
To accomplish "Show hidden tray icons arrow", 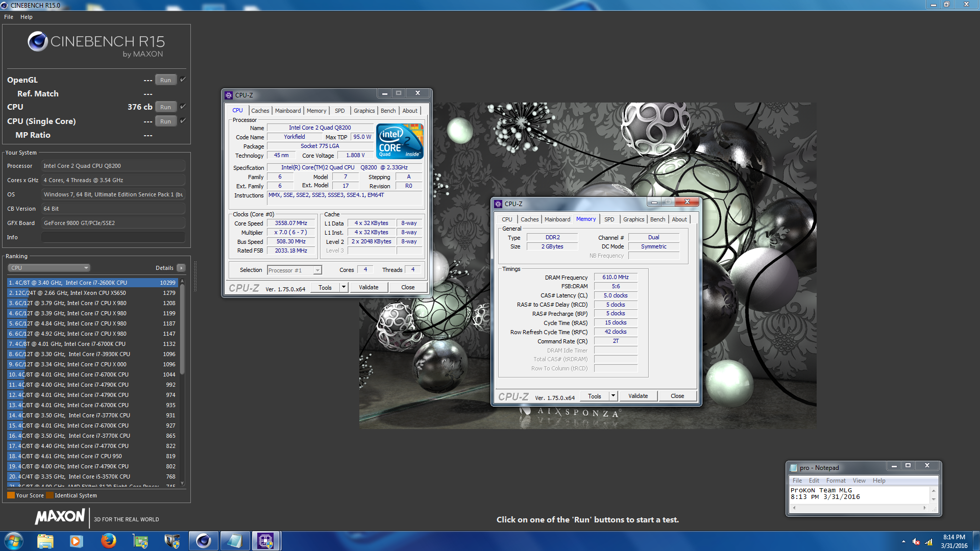I will (x=903, y=541).
